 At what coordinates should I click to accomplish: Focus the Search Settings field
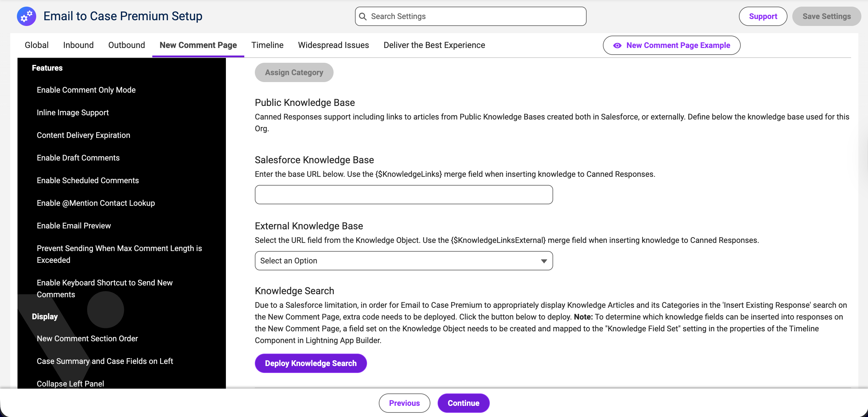[x=470, y=16]
